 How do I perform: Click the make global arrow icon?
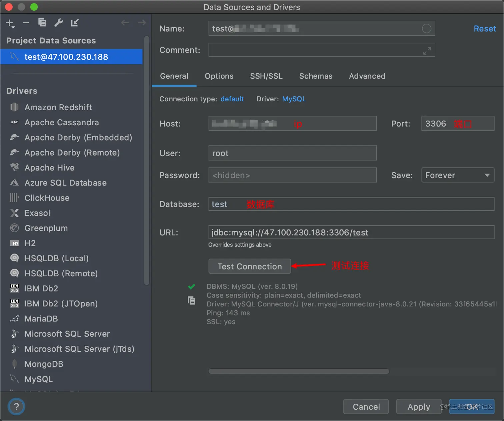coord(75,23)
